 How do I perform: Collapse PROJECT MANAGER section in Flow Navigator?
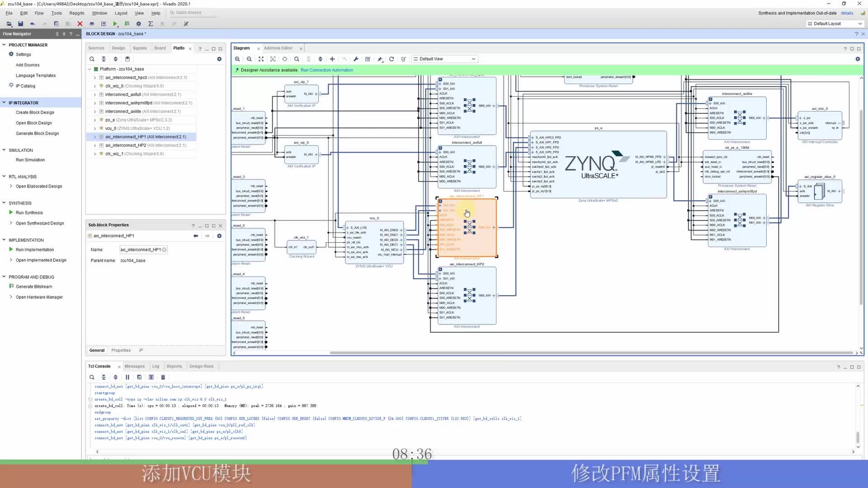(4, 45)
